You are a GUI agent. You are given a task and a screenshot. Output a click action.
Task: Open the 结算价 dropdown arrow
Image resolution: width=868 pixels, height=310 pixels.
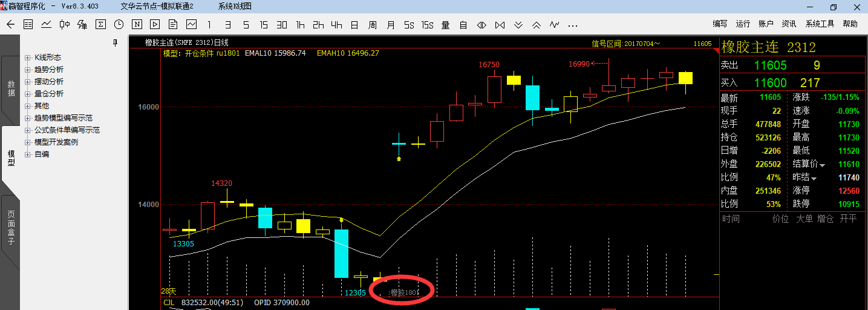pos(822,165)
